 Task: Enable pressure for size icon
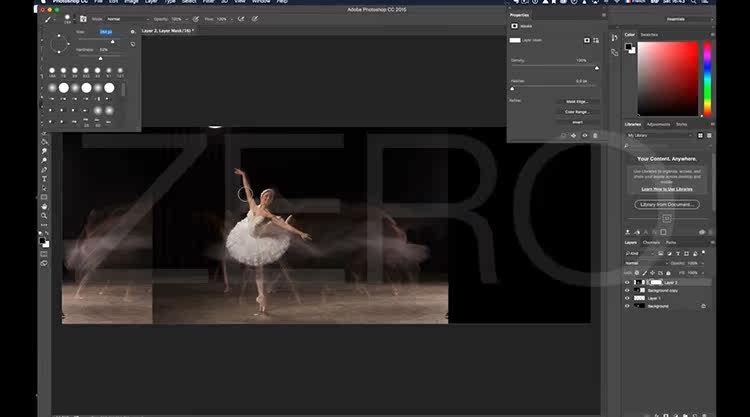pos(255,19)
